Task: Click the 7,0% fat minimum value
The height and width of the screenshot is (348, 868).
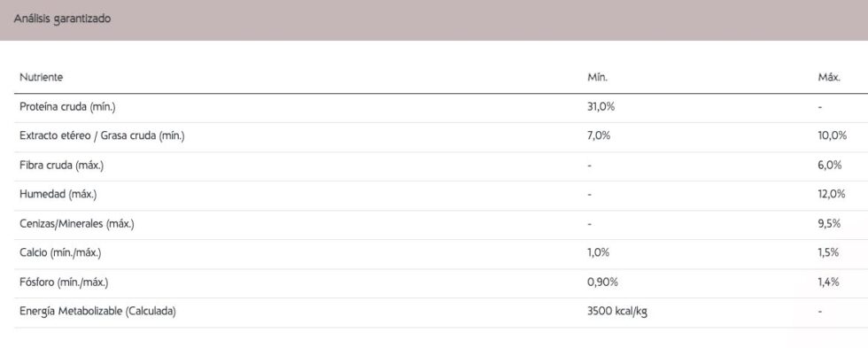Action: [599, 136]
